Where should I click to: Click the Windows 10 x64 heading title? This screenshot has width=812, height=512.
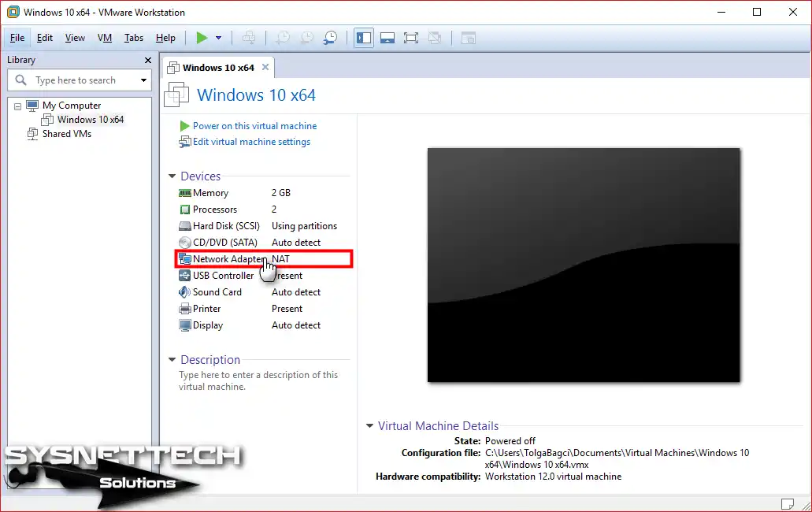tap(256, 95)
